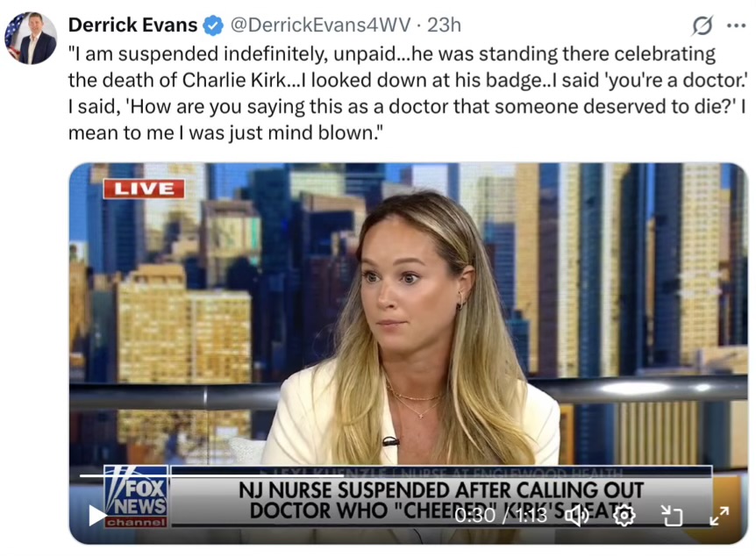Expand video to fullscreen
The image size is (756, 557).
[719, 516]
